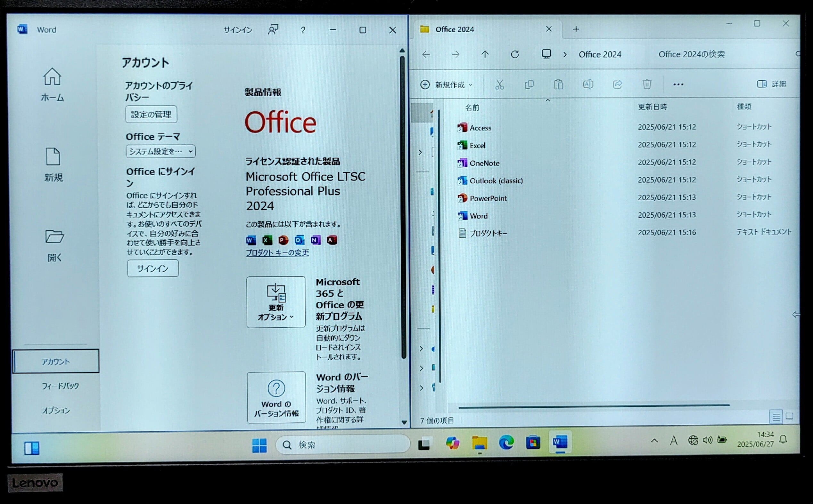The height and width of the screenshot is (504, 813).
Task: Select the オプション item in Word sidebar
Action: (x=56, y=410)
